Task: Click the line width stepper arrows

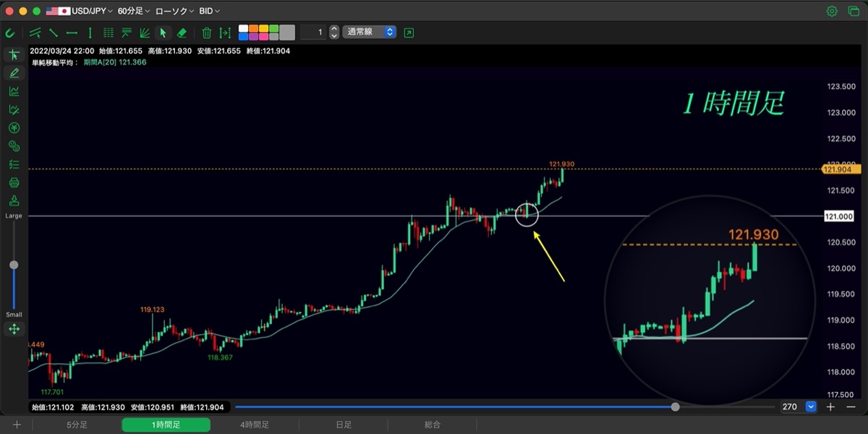Action: click(x=333, y=33)
